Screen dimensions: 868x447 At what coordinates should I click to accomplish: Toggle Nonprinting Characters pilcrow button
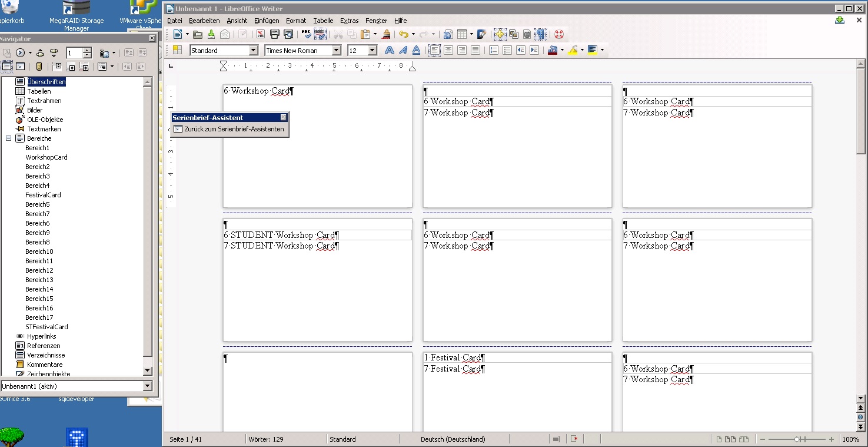point(540,34)
